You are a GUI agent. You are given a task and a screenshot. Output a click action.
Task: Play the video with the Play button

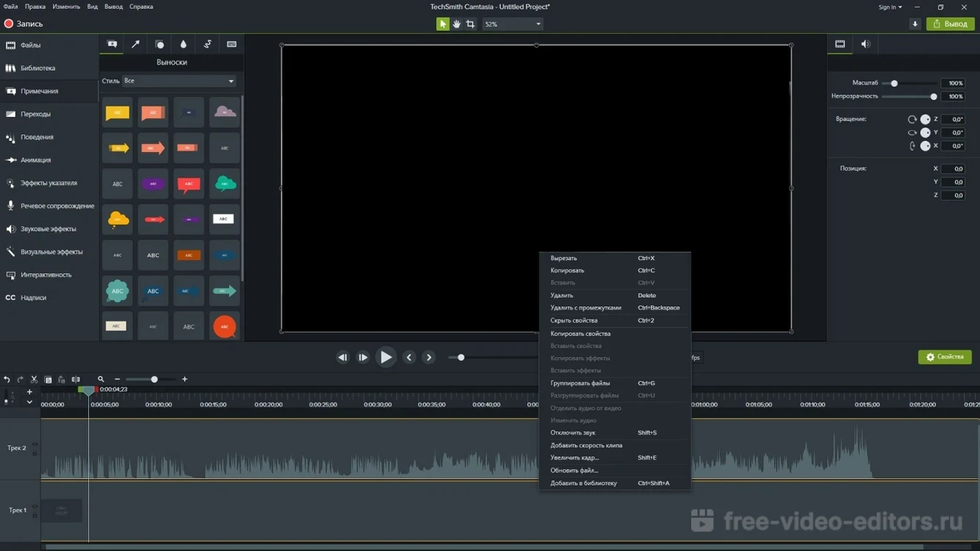pos(385,357)
